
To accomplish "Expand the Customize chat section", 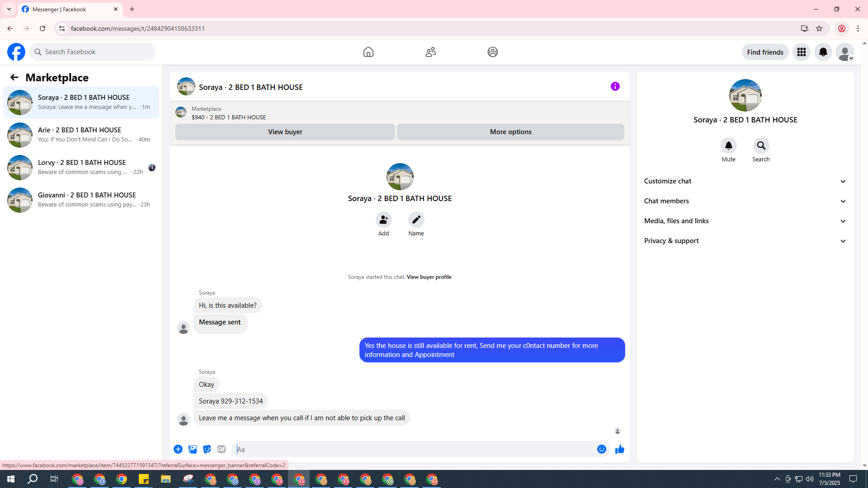I will pos(745,181).
